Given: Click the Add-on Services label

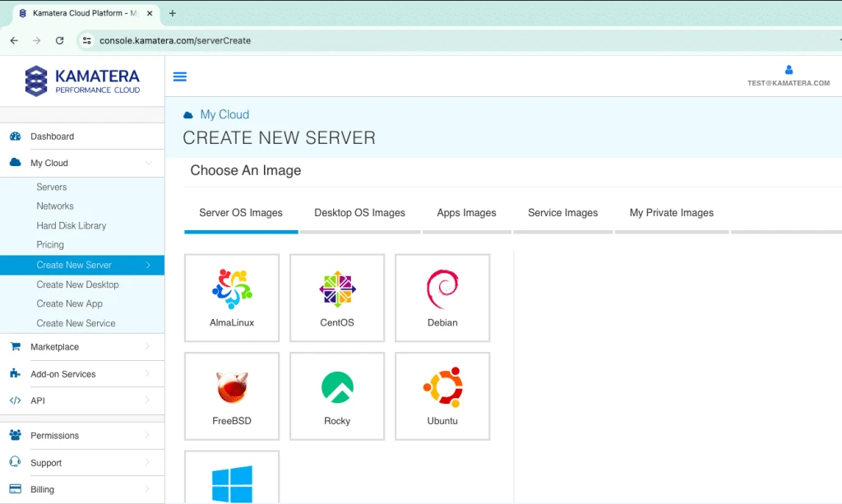Looking at the screenshot, I should click(x=62, y=374).
